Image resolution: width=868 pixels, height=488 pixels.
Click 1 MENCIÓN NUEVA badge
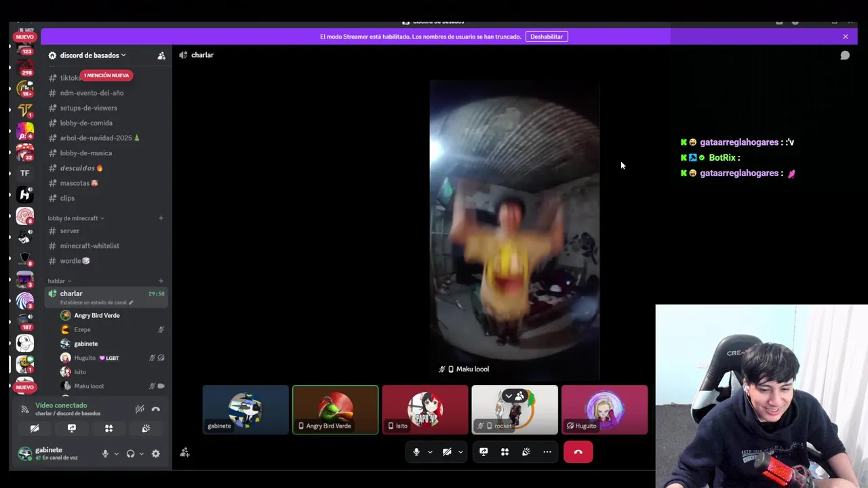coord(106,75)
